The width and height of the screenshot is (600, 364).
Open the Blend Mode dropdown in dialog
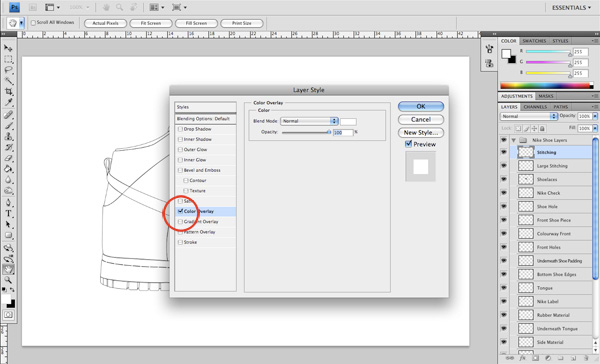click(309, 121)
